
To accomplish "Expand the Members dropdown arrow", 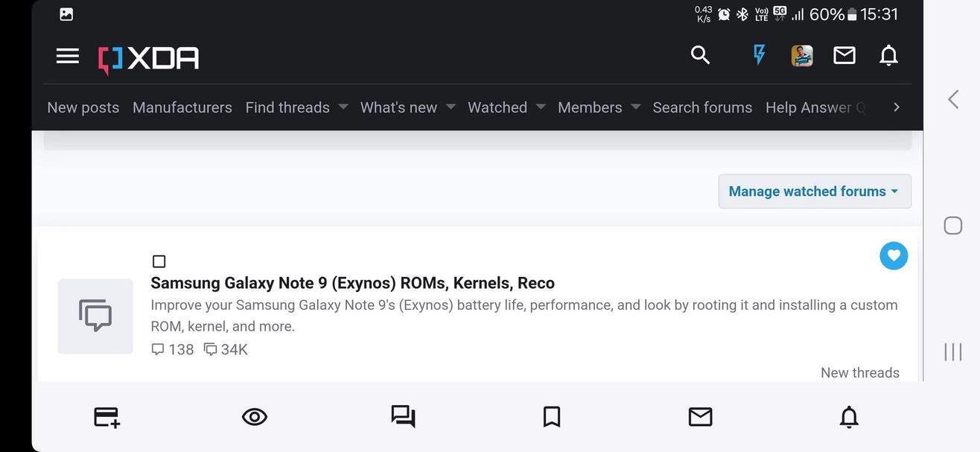I will [x=635, y=107].
